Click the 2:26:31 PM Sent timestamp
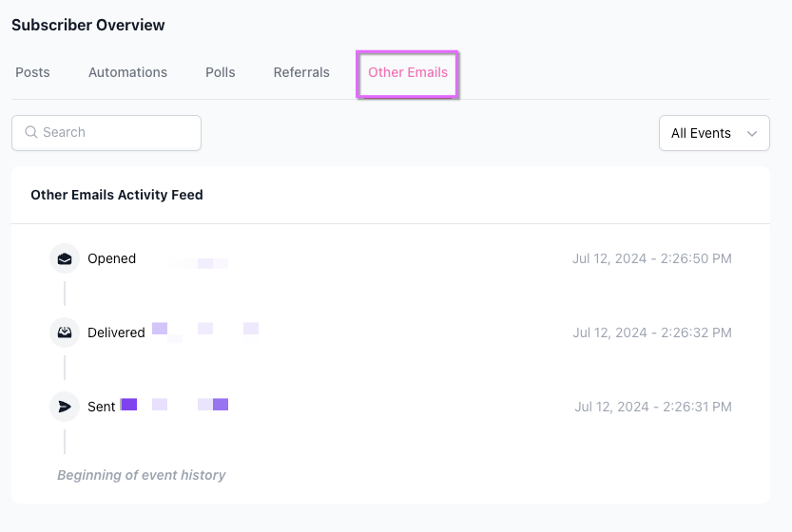 [x=652, y=407]
